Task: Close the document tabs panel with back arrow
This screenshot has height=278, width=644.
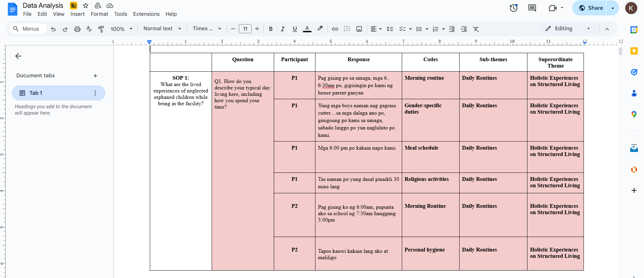Action: pyautogui.click(x=18, y=56)
